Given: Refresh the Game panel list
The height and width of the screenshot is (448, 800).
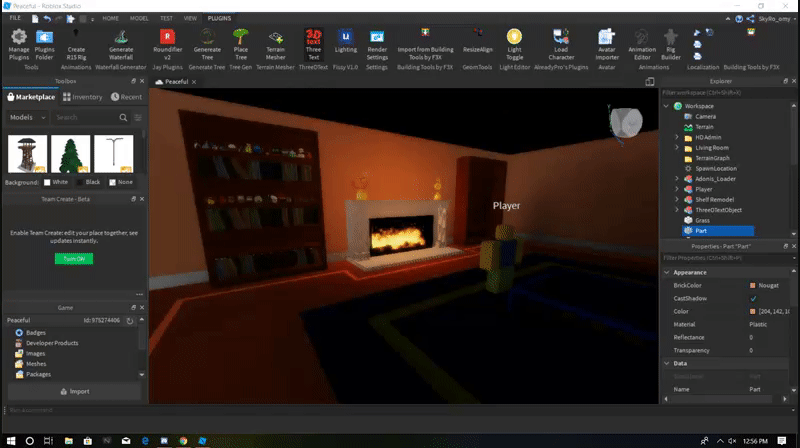Looking at the screenshot, I should (130, 320).
